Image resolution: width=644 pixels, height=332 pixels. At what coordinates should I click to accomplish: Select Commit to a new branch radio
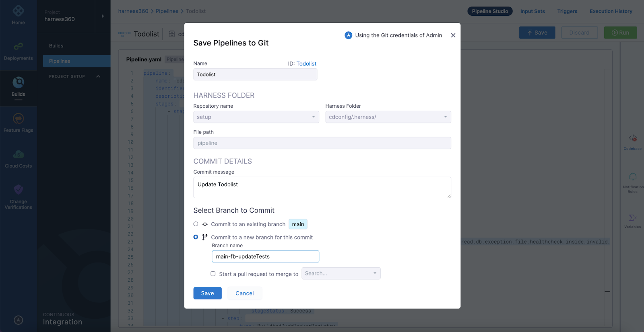coord(196,237)
